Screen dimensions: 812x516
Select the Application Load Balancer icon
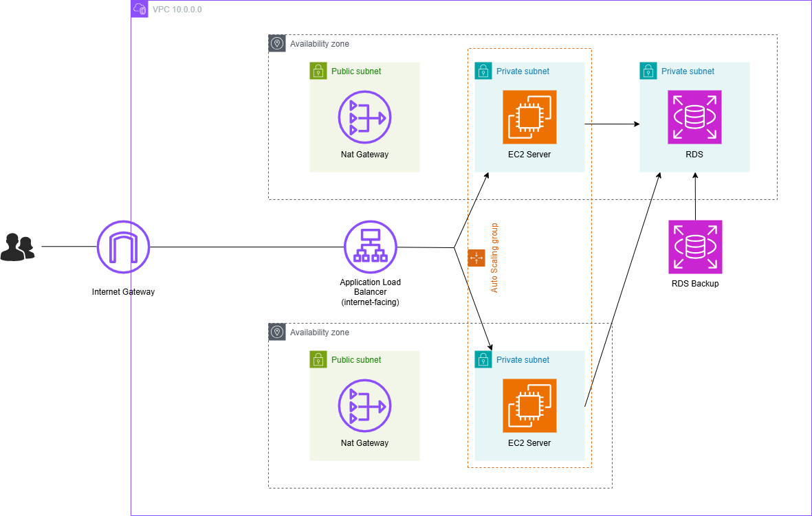pyautogui.click(x=371, y=247)
